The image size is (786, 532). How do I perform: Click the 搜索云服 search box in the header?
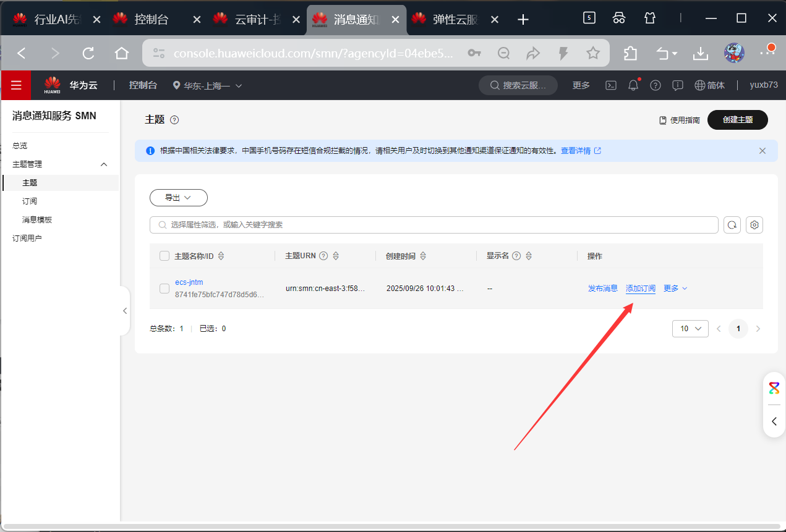[518, 85]
